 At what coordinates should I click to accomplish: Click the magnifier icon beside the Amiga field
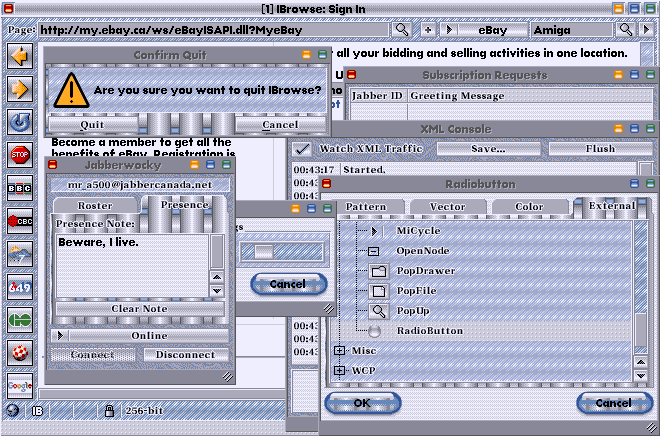click(626, 30)
